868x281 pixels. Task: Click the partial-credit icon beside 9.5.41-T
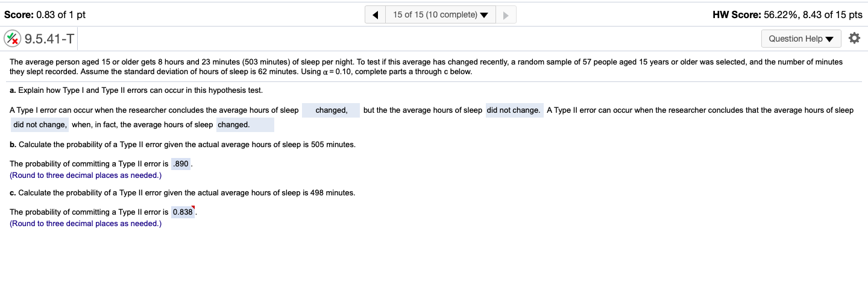pos(12,39)
